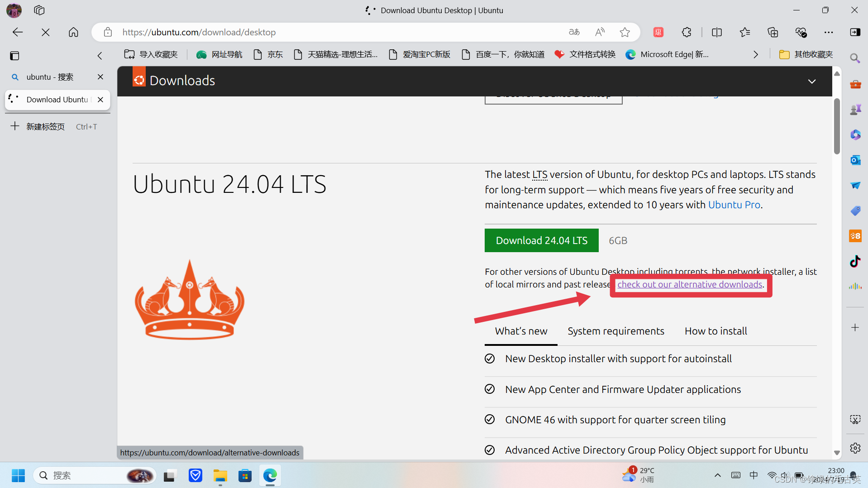The height and width of the screenshot is (488, 868).
Task: Open the 网址导航 bookmark
Action: pyautogui.click(x=219, y=54)
